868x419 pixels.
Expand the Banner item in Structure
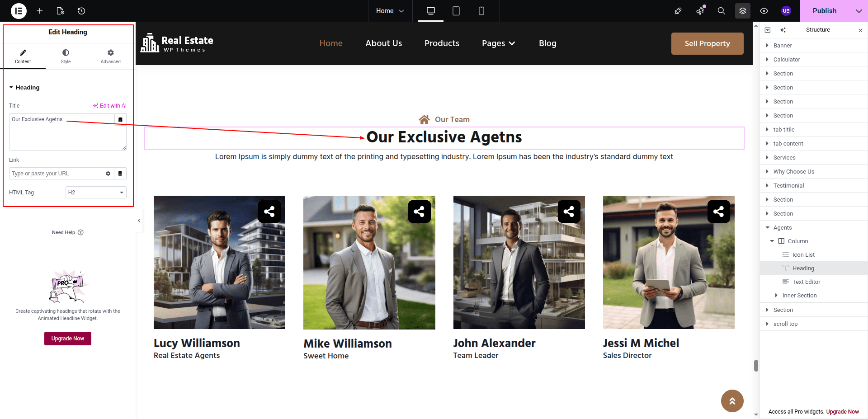coord(767,46)
